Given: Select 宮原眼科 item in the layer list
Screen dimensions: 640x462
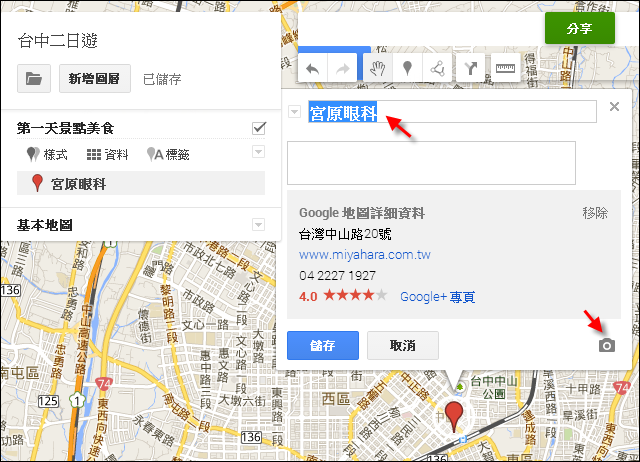Looking at the screenshot, I should point(141,183).
